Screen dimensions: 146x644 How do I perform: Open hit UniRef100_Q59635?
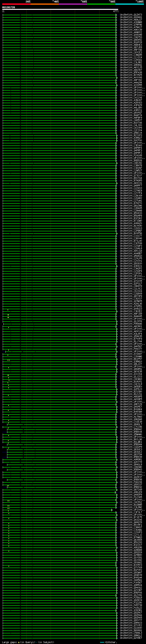coord(131,337)
